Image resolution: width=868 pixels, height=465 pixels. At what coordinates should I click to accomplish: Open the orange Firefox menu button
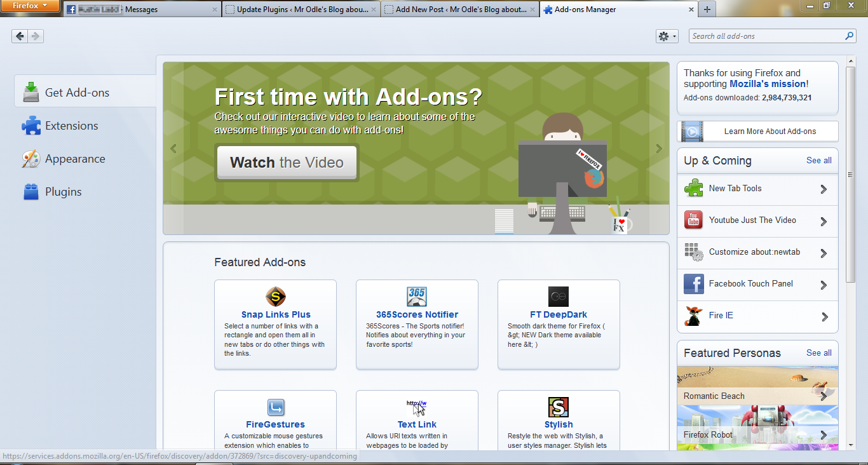[x=30, y=6]
